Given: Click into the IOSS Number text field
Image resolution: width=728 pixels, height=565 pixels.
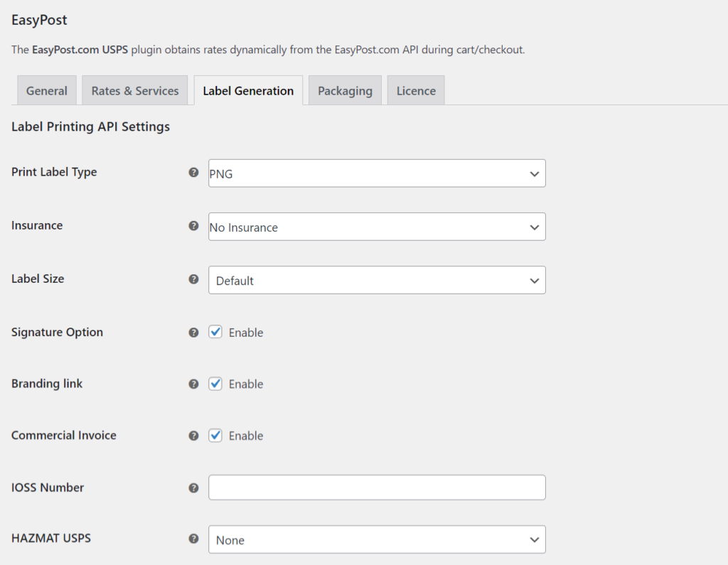Looking at the screenshot, I should [x=377, y=488].
